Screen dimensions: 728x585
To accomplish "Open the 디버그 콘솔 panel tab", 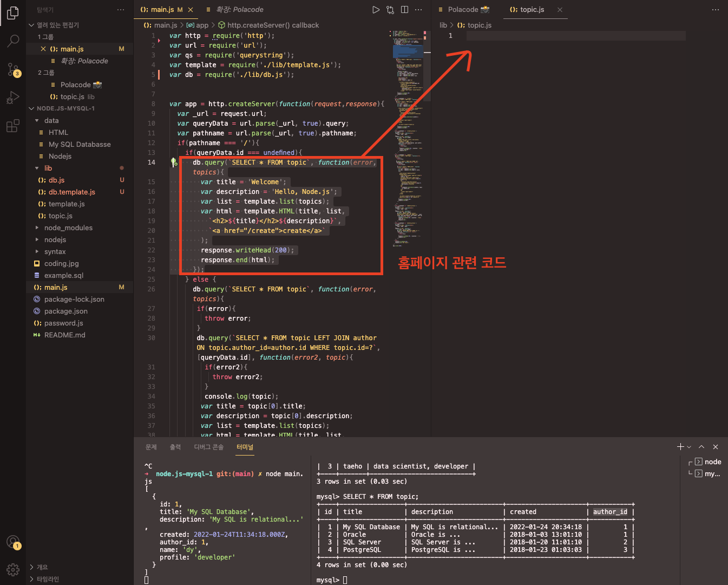I will (209, 447).
